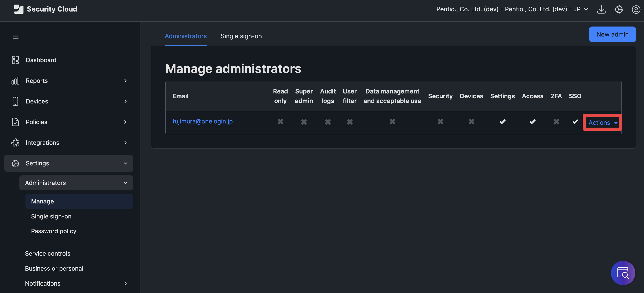
Task: Click the Read only column header
Action: tap(280, 96)
